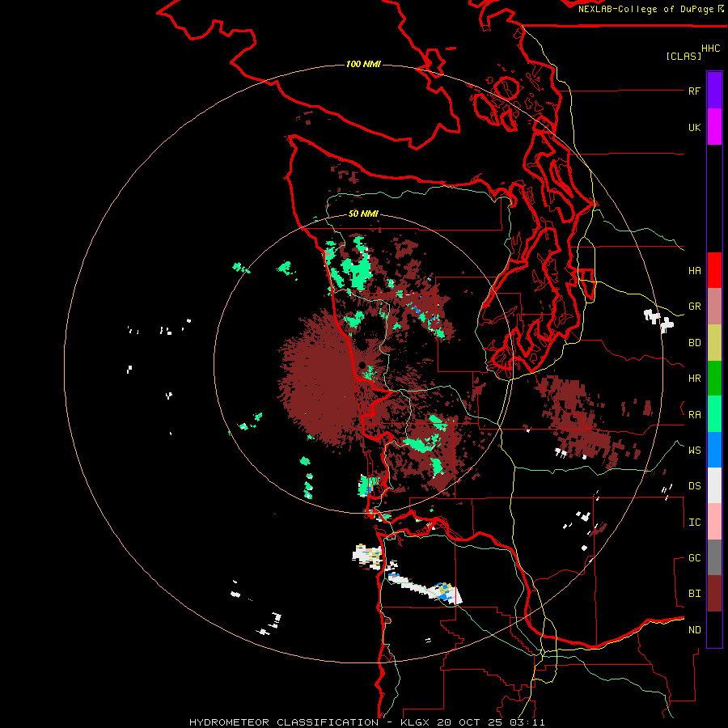The height and width of the screenshot is (728, 728).
Task: Click the HA legend label
Action: tap(694, 270)
